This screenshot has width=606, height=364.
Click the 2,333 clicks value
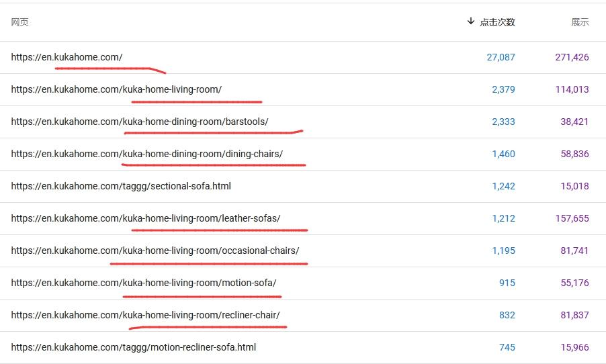click(x=503, y=122)
